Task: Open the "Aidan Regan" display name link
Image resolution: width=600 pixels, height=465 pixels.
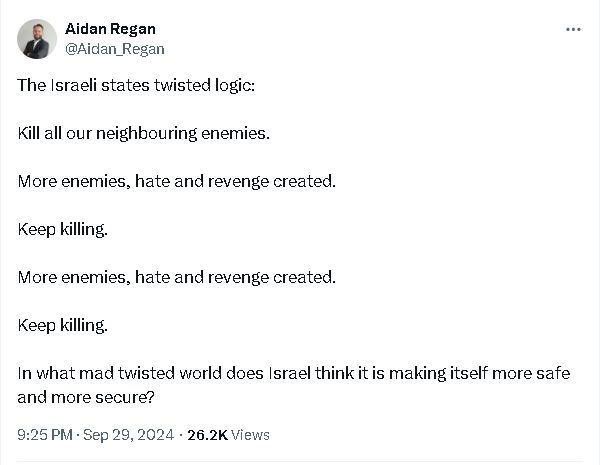Action: tap(110, 29)
